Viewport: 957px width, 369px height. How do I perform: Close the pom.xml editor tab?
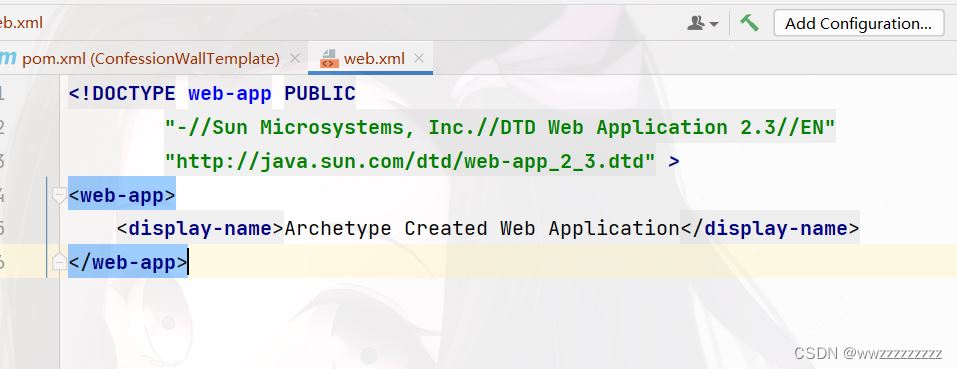[295, 59]
